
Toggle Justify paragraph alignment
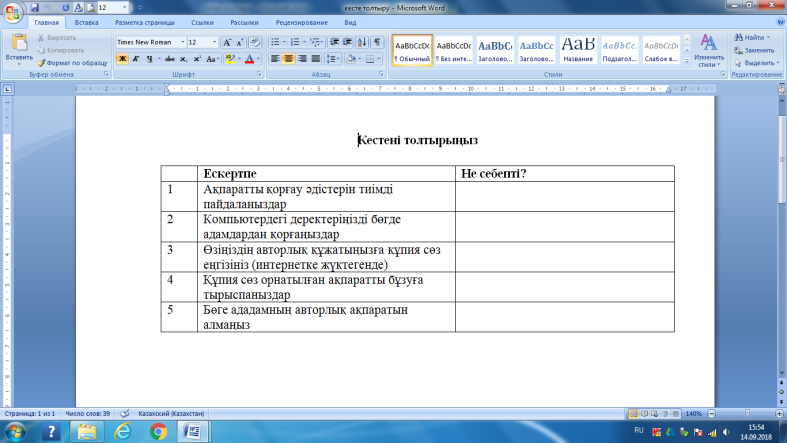tap(316, 59)
